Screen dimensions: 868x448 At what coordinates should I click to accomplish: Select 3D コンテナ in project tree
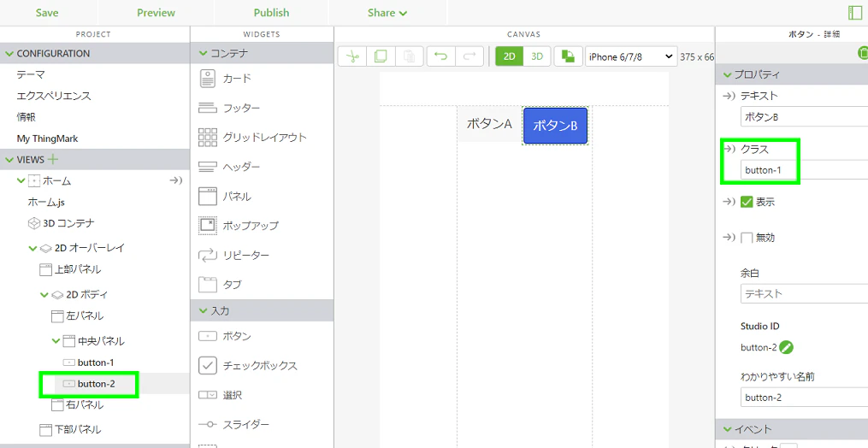[62, 223]
